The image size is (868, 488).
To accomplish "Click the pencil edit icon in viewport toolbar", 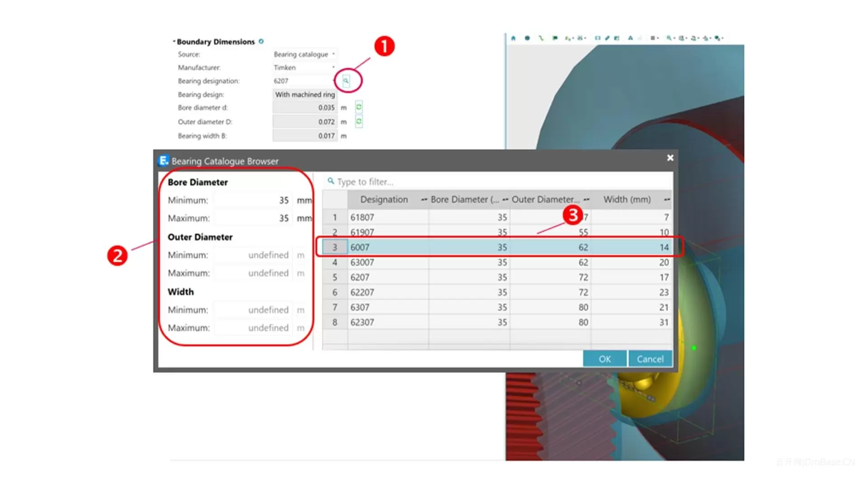I will (x=607, y=38).
